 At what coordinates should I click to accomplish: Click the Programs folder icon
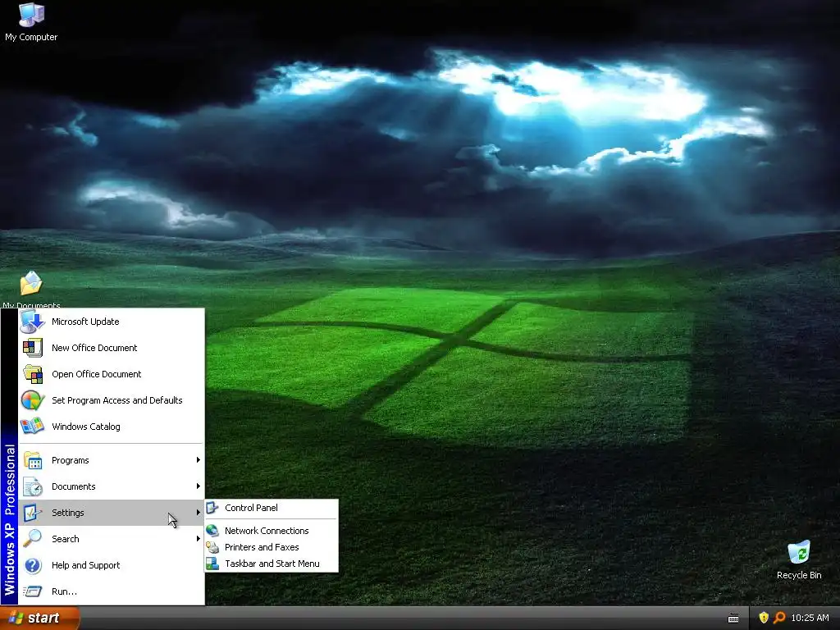(x=33, y=460)
